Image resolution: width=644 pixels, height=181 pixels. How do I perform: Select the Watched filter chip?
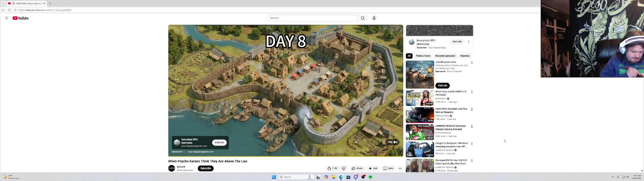pos(465,56)
